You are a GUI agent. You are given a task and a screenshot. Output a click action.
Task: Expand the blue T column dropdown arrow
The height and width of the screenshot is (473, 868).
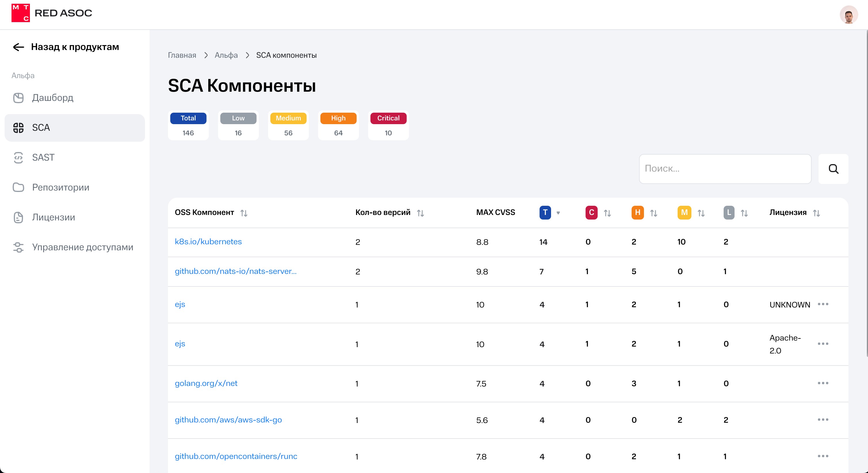click(x=558, y=213)
